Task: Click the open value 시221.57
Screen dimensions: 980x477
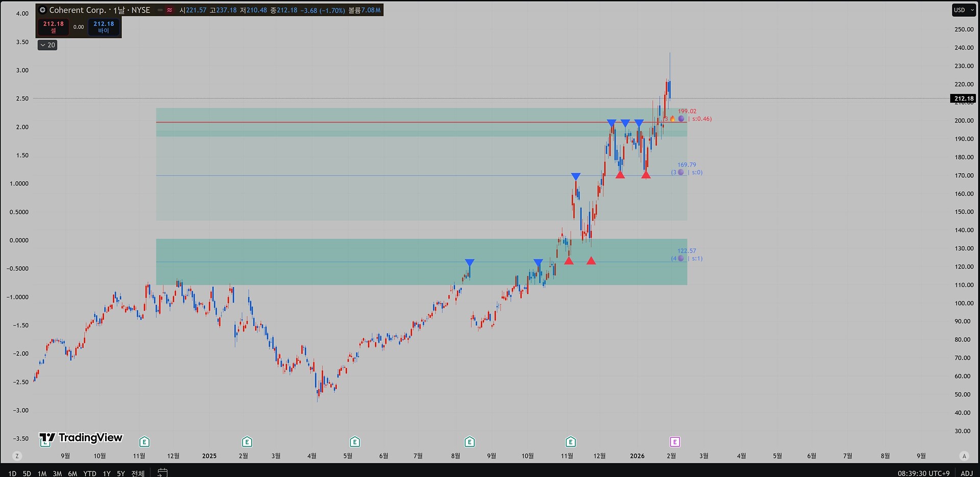Action: coord(193,10)
